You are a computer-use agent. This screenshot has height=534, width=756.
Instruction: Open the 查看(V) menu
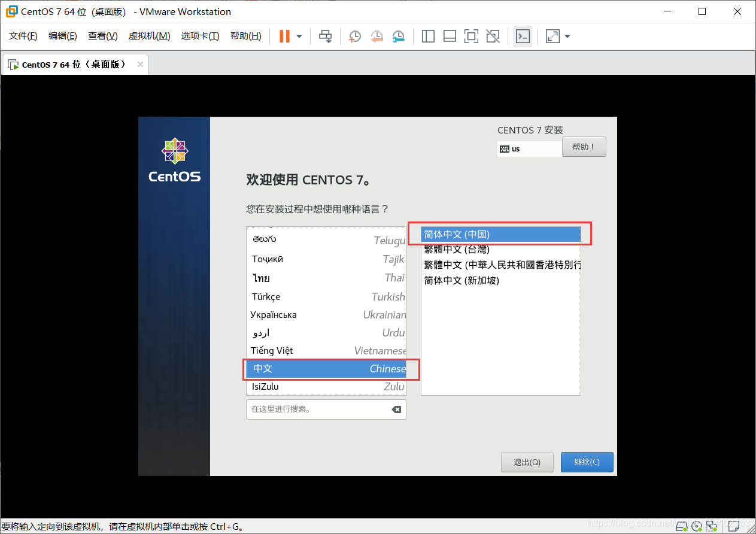pyautogui.click(x=103, y=37)
